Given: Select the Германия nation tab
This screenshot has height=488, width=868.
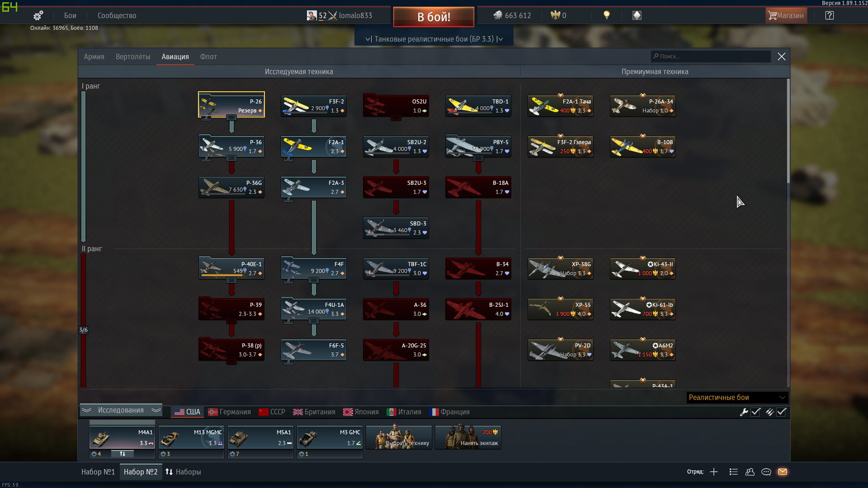Looking at the screenshot, I should (x=230, y=412).
